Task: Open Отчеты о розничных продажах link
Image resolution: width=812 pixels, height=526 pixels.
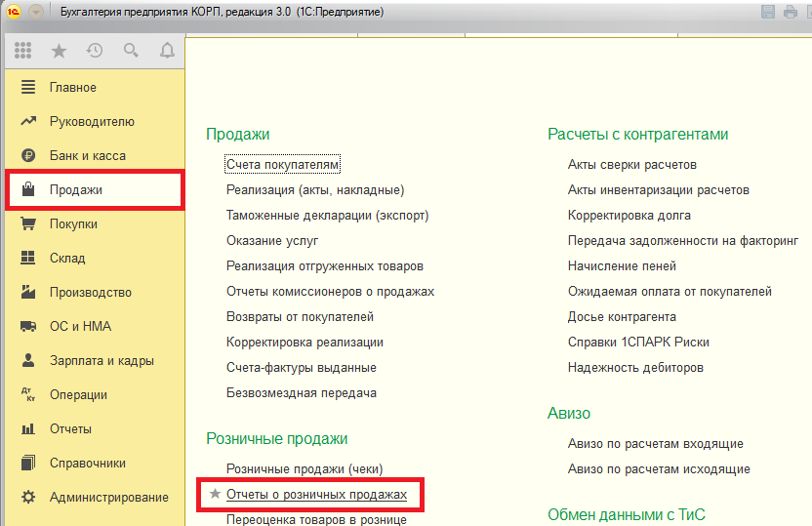Action: pos(316,495)
